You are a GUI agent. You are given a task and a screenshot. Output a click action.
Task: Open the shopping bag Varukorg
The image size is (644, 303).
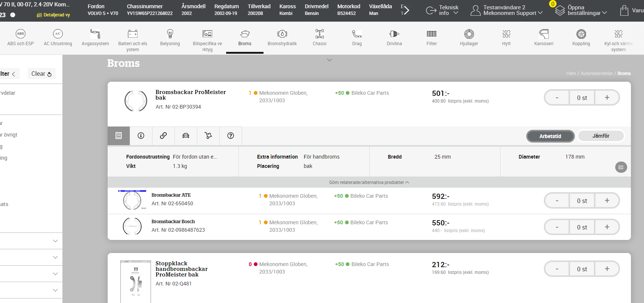point(631,10)
